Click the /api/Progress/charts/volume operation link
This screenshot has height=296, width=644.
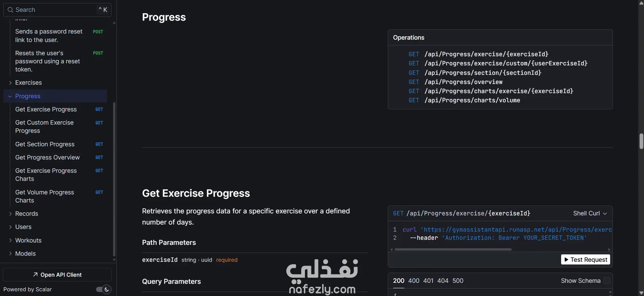472,100
